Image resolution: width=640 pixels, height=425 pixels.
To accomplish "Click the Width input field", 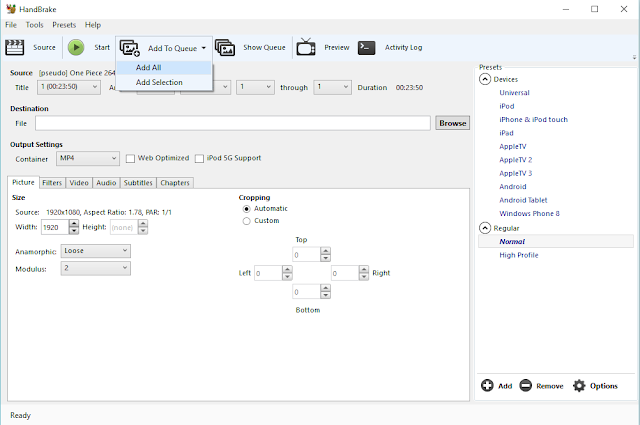I will pyautogui.click(x=55, y=227).
